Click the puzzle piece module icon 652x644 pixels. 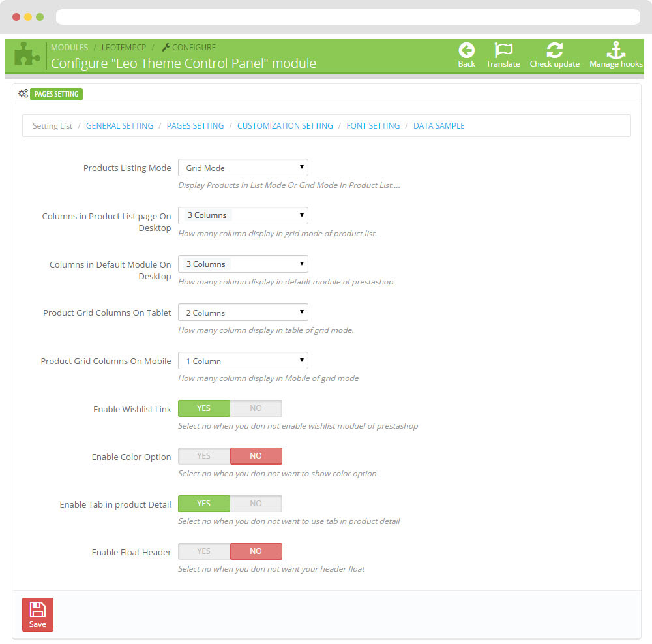coord(27,54)
